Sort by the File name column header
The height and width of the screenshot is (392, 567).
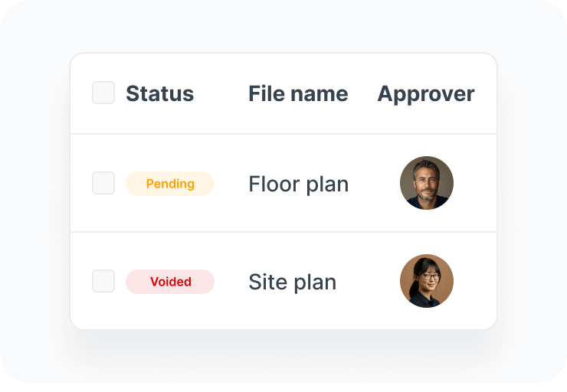pyautogui.click(x=298, y=93)
